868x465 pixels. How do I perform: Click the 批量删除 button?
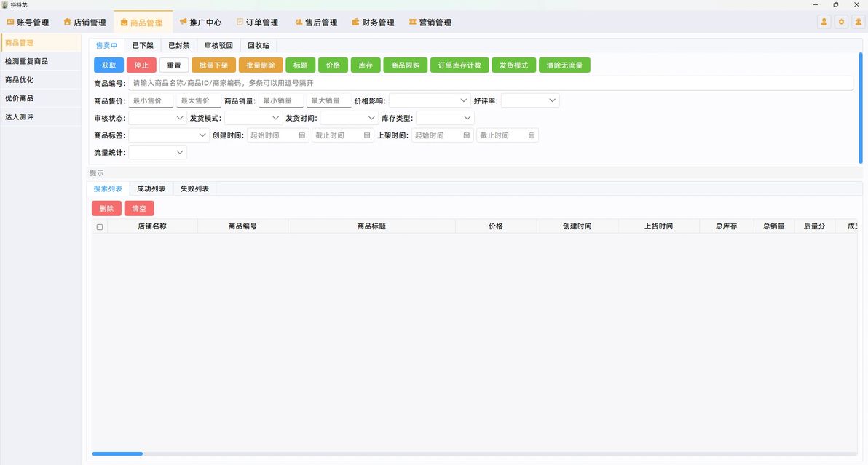261,65
